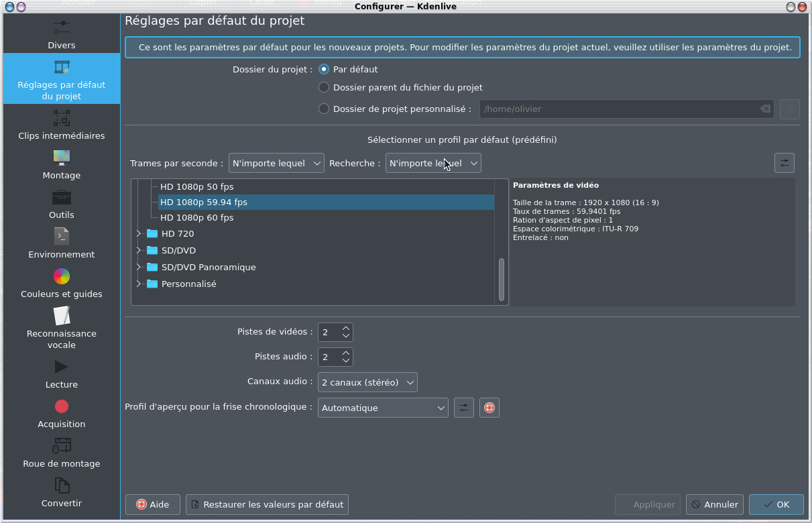Viewport: 812px width, 523px height.
Task: Click the Appliquer button
Action: pos(648,504)
